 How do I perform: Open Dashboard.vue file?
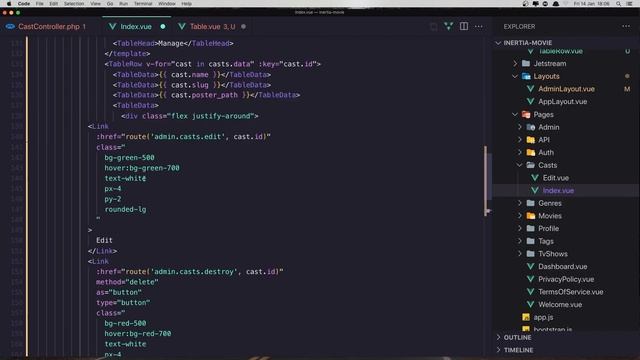pos(562,267)
